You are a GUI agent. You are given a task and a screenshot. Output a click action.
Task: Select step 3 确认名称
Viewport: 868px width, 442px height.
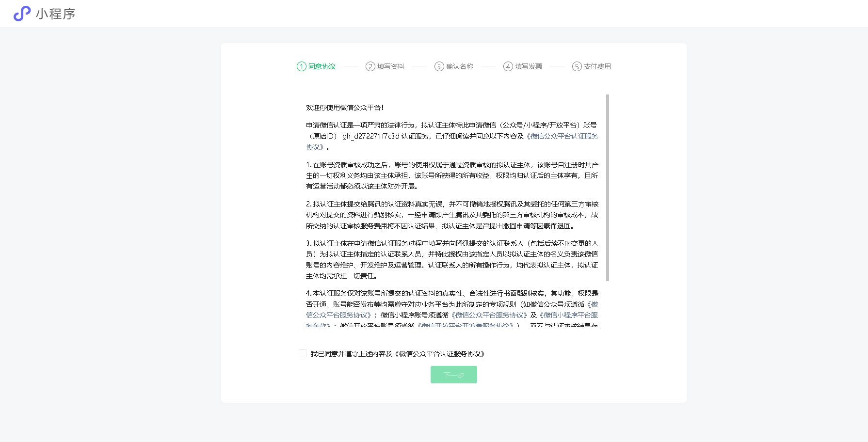tap(454, 66)
